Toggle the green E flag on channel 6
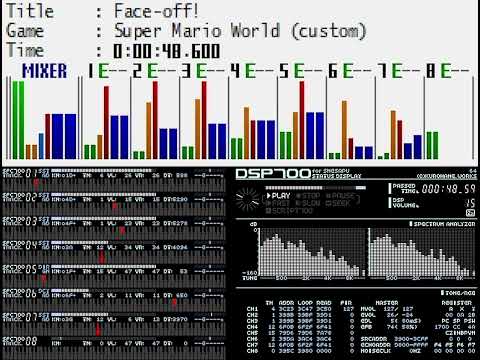The width and height of the screenshot is (480, 360). tap(348, 71)
